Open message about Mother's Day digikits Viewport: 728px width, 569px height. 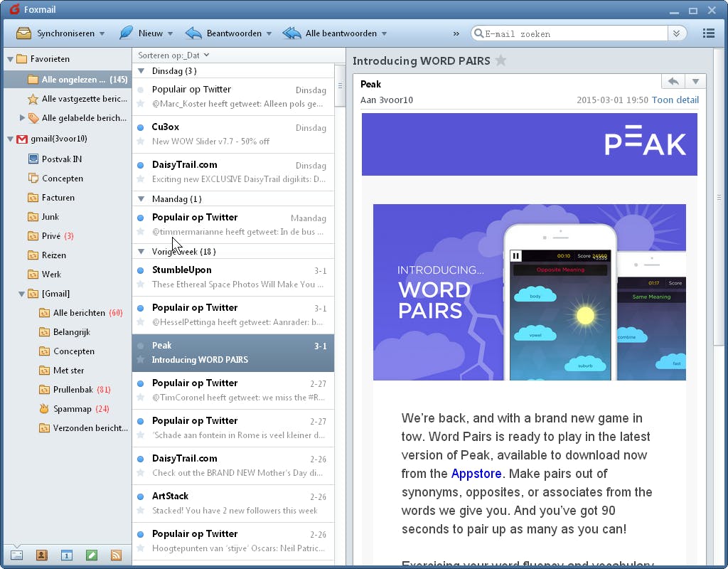pyautogui.click(x=233, y=465)
